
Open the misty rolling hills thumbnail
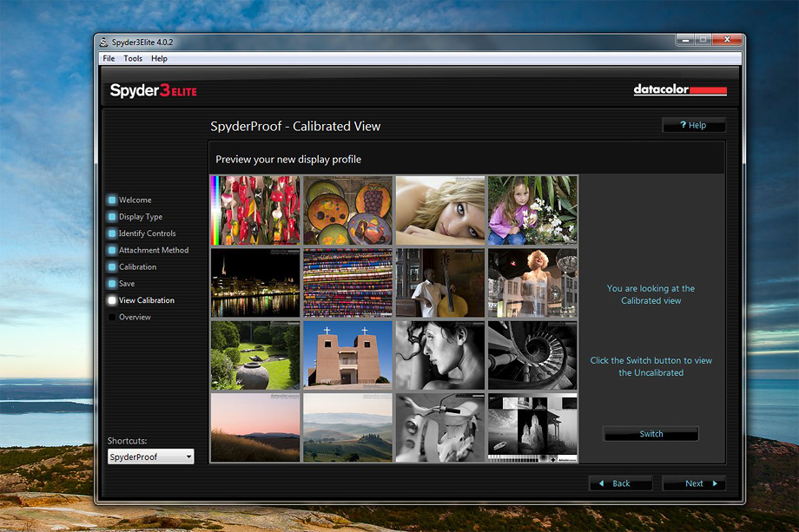coord(348,428)
